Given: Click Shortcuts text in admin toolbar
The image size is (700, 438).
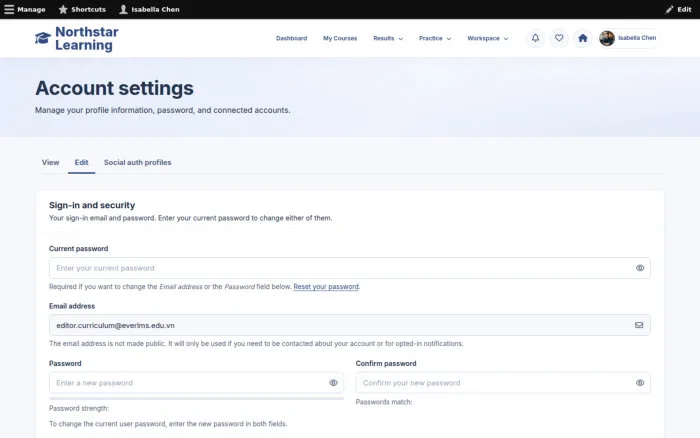Looking at the screenshot, I should (88, 9).
